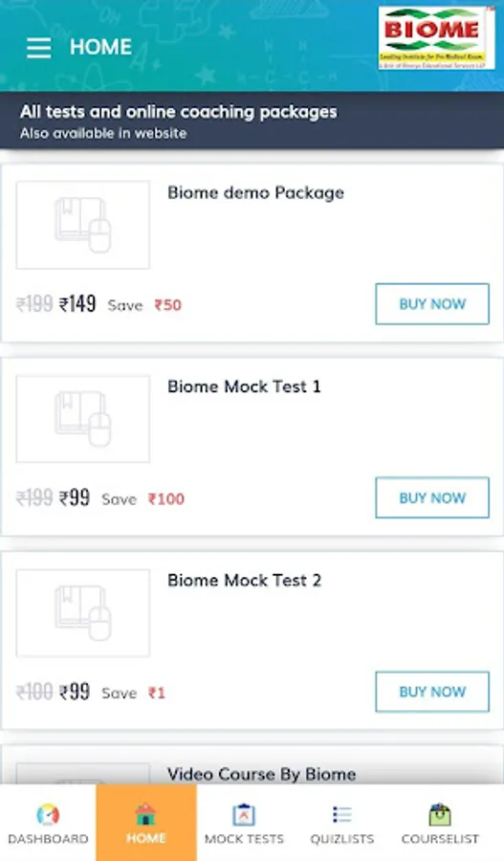Viewport: 504px width, 861px height.
Task: Open the Biome Mock Test 2 title
Action: click(244, 581)
